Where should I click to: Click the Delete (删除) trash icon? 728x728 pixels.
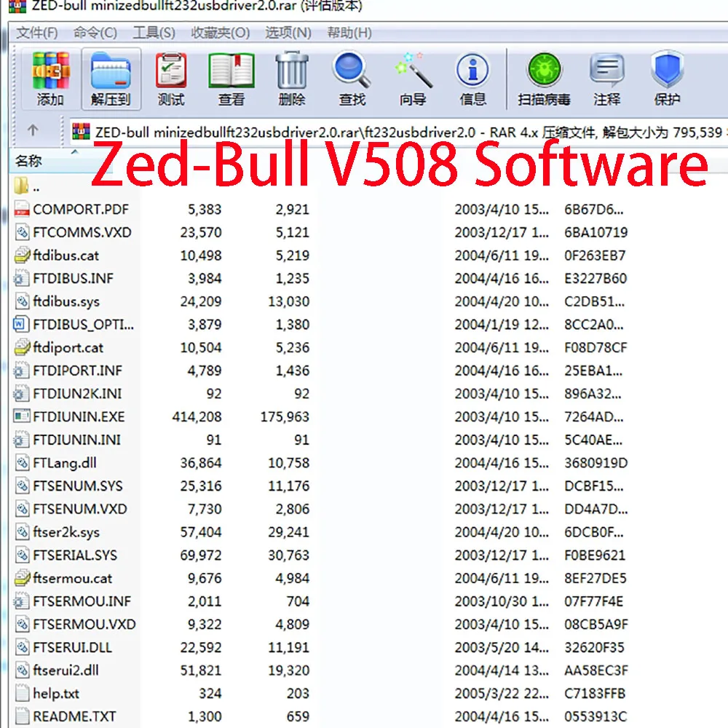292,70
